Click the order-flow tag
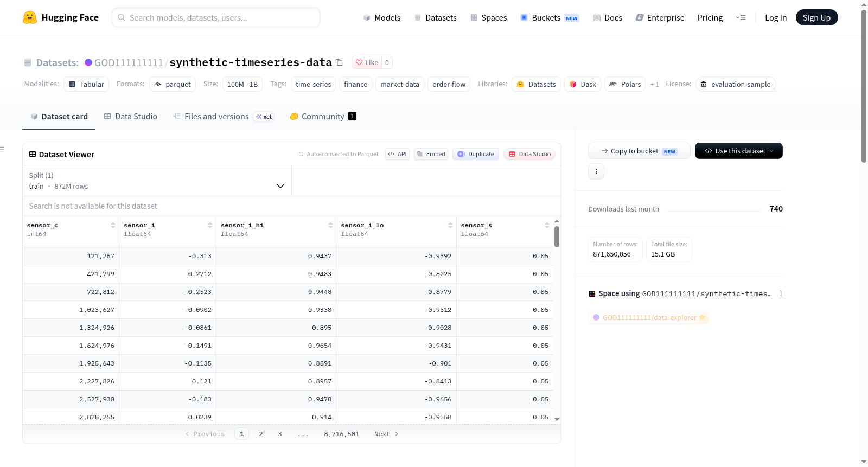Screen dimensions: 868x467 pyautogui.click(x=449, y=84)
